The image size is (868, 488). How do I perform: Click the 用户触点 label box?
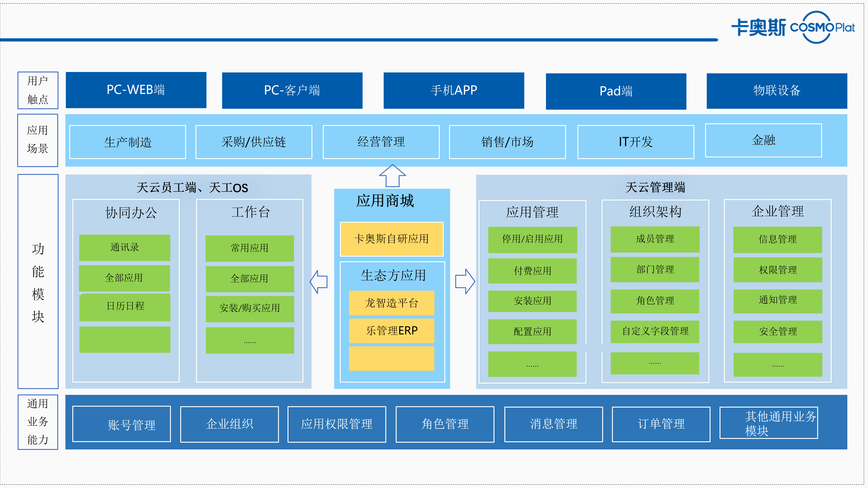pos(38,90)
